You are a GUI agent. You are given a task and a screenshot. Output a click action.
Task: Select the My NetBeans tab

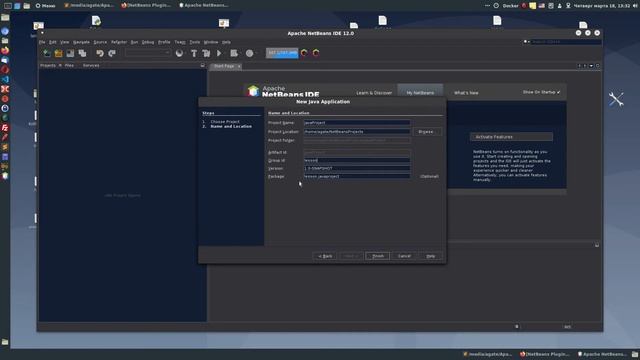coord(420,93)
